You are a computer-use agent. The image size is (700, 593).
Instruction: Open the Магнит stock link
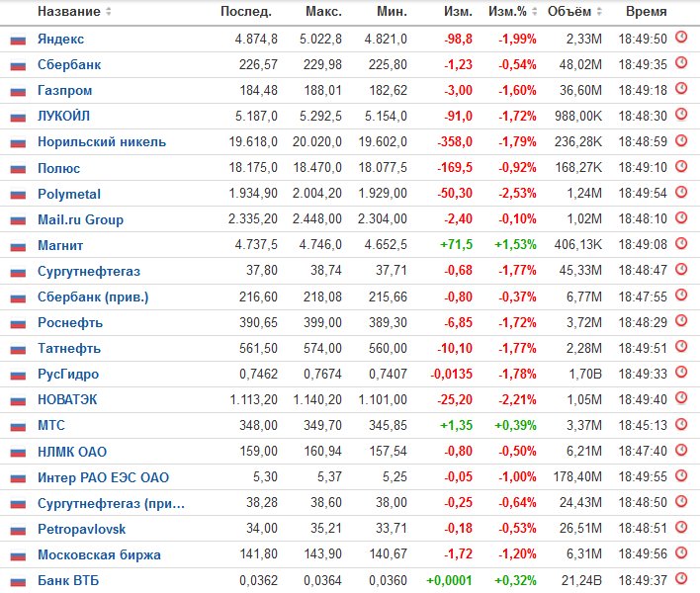60,245
